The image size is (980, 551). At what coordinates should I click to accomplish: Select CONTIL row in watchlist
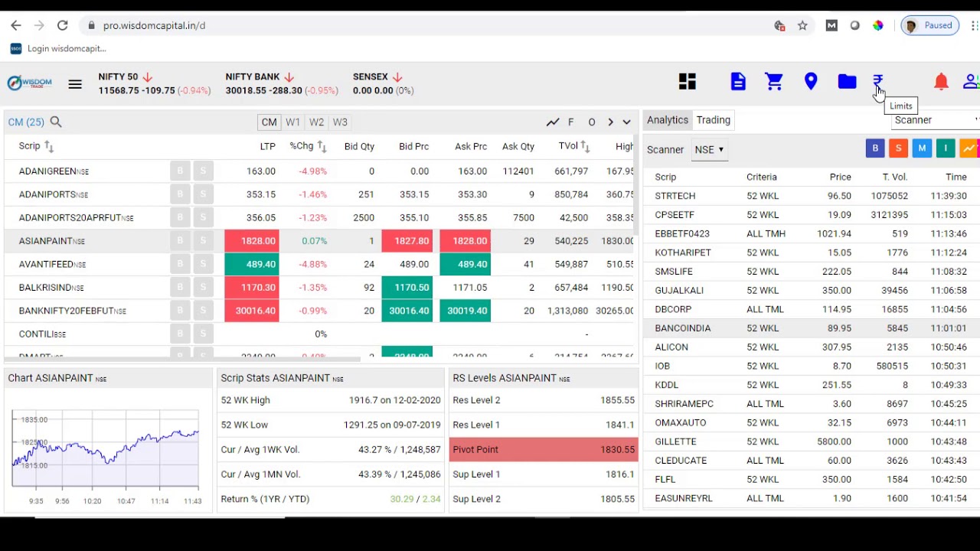[x=319, y=334]
